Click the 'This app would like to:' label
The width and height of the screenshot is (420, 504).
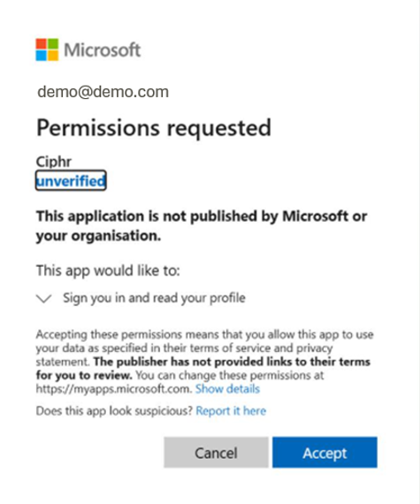click(x=108, y=271)
